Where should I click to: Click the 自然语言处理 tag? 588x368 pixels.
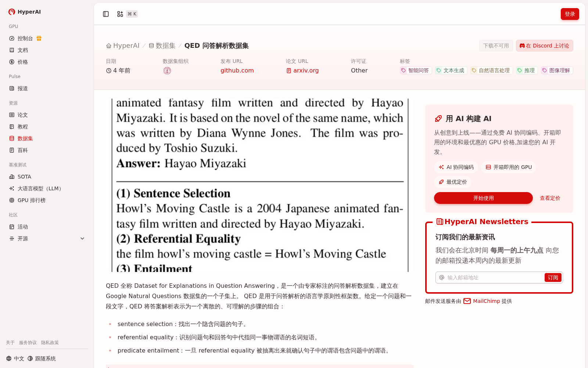coord(491,70)
